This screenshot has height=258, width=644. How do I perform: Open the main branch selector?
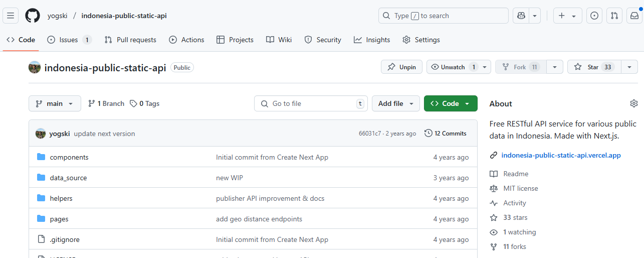pos(55,103)
